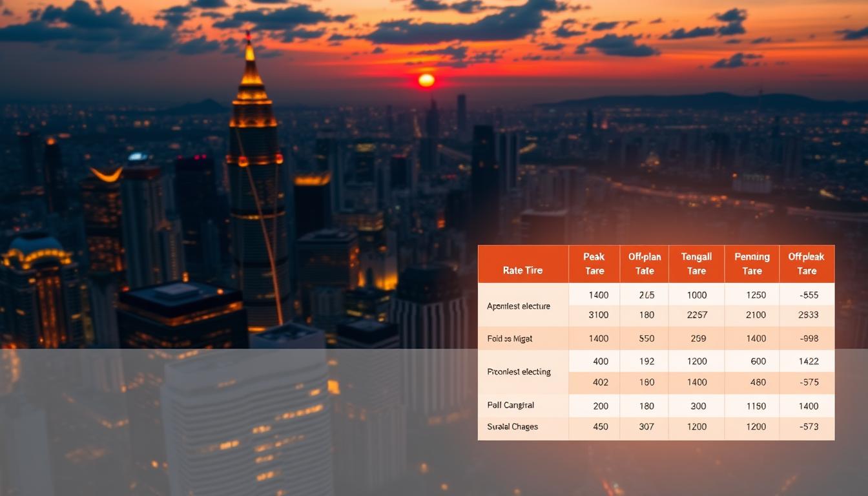
Task: Select the "Apemlest electure" row label
Action: coord(519,305)
